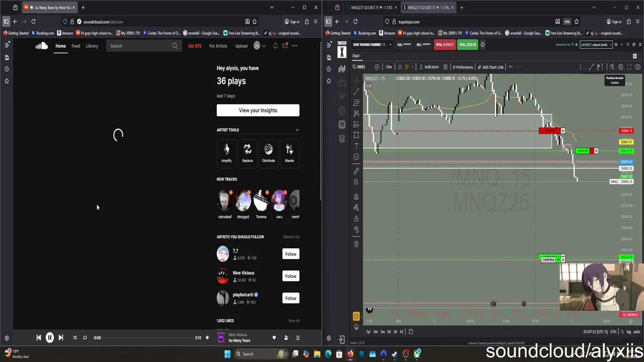Toggle chart fullscreen mode
The width and height of the screenshot is (644, 362).
629,67
